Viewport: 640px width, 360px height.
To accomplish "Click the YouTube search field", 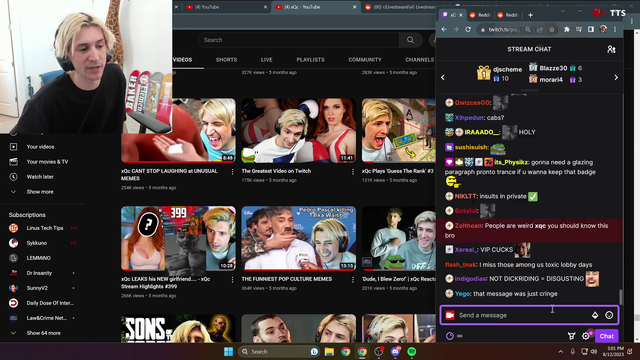I will [298, 40].
